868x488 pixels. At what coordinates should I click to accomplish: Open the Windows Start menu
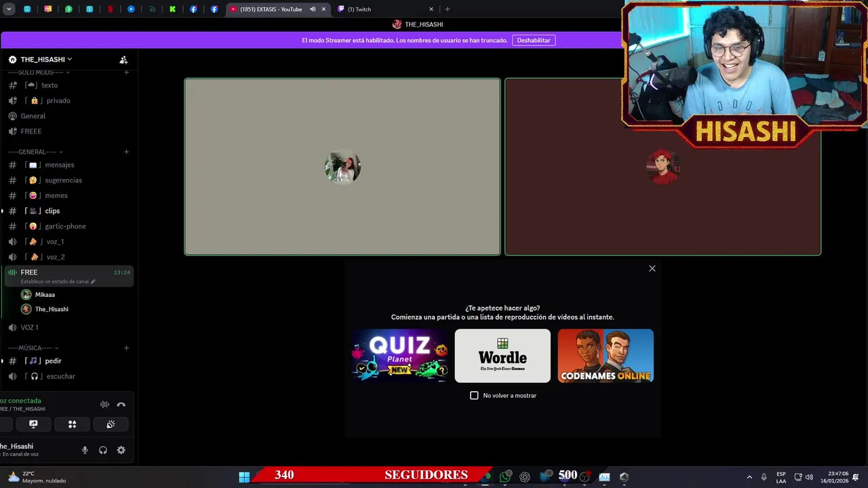(x=244, y=477)
